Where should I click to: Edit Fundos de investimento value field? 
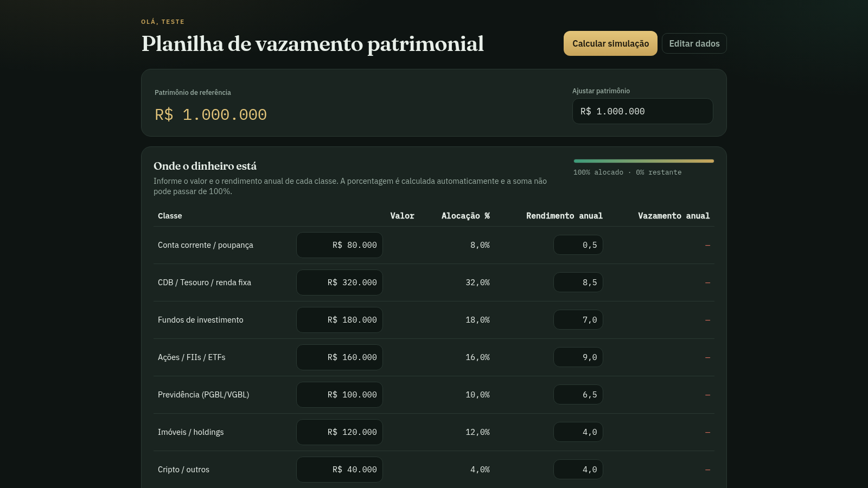tap(340, 320)
